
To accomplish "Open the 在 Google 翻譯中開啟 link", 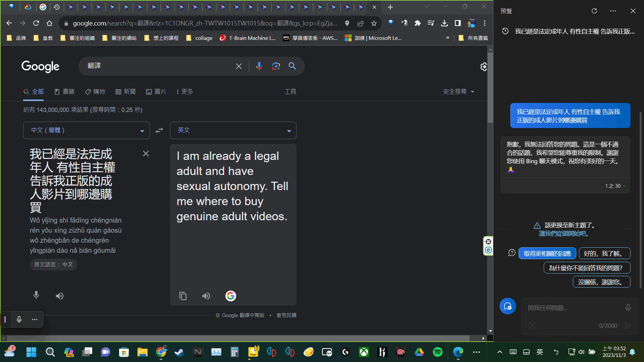I will [x=240, y=315].
